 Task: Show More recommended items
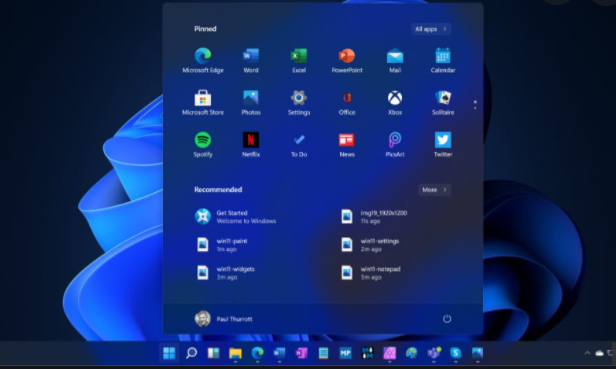[x=434, y=190]
